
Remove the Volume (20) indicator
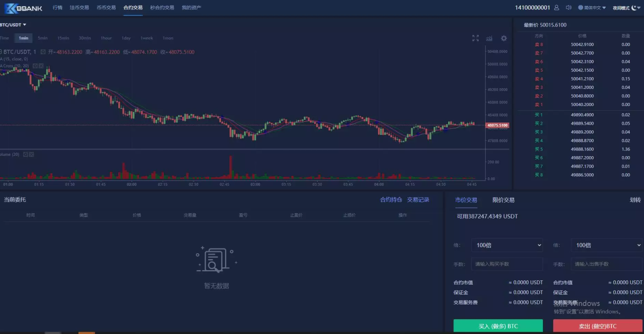(32, 155)
